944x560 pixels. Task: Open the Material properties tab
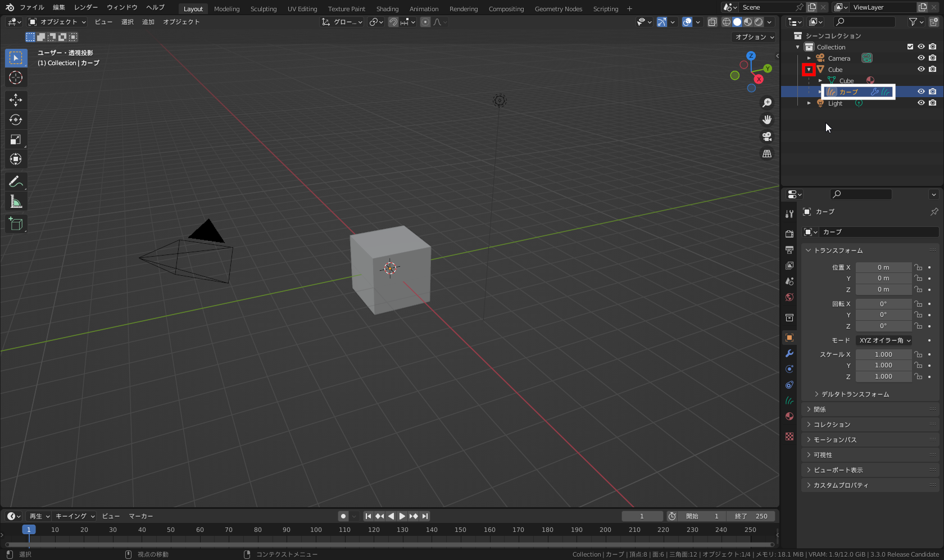pos(789,416)
